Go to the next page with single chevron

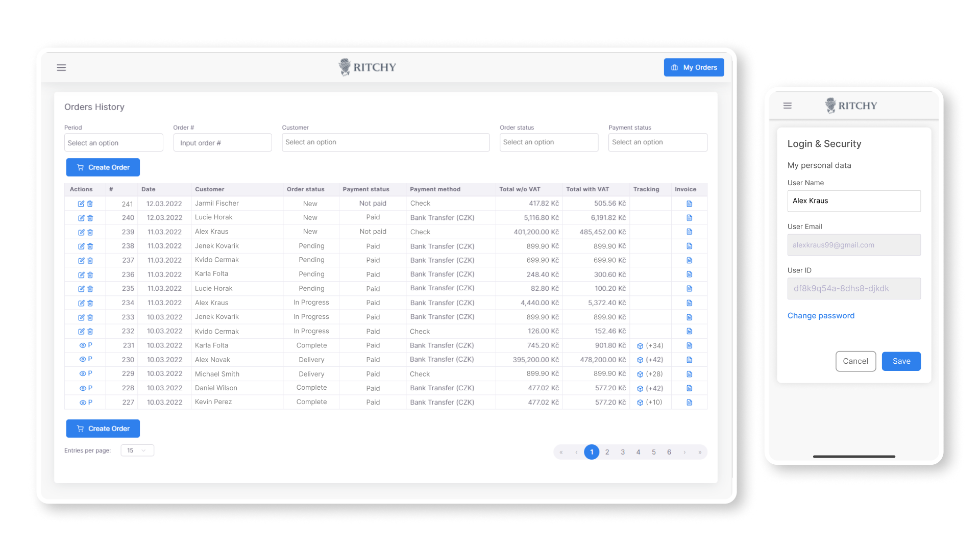click(684, 452)
